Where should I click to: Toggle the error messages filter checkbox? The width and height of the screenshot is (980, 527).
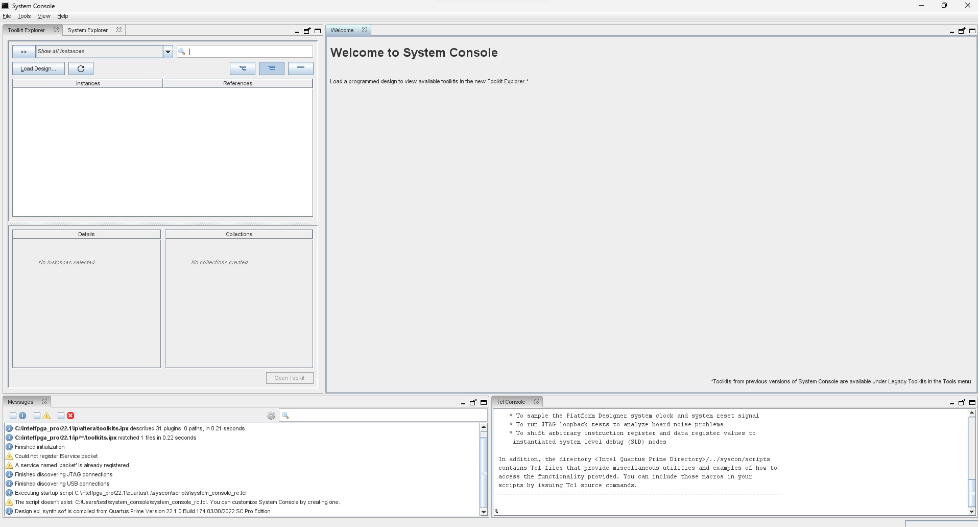[x=61, y=416]
